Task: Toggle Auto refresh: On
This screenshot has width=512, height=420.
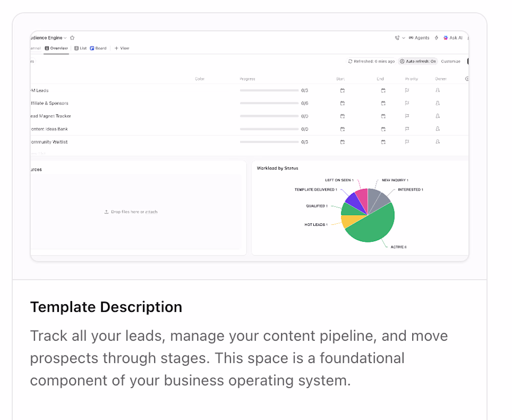Action: pos(418,61)
